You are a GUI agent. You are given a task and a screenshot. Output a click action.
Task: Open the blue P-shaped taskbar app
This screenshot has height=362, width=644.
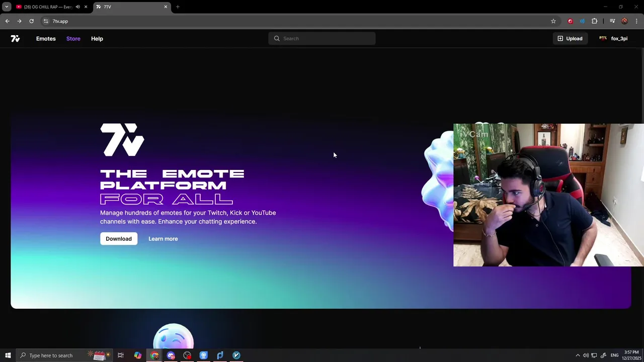pyautogui.click(x=220, y=355)
